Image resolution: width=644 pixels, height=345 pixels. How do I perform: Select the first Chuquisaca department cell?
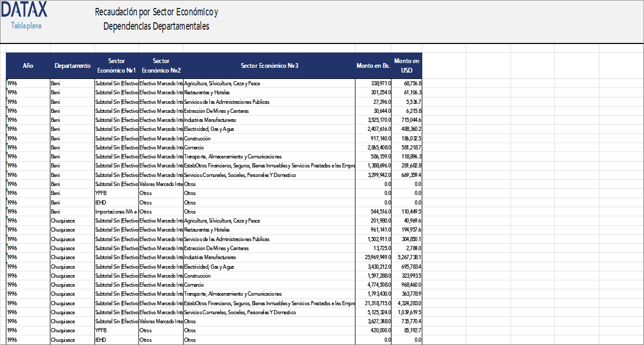tap(64, 220)
